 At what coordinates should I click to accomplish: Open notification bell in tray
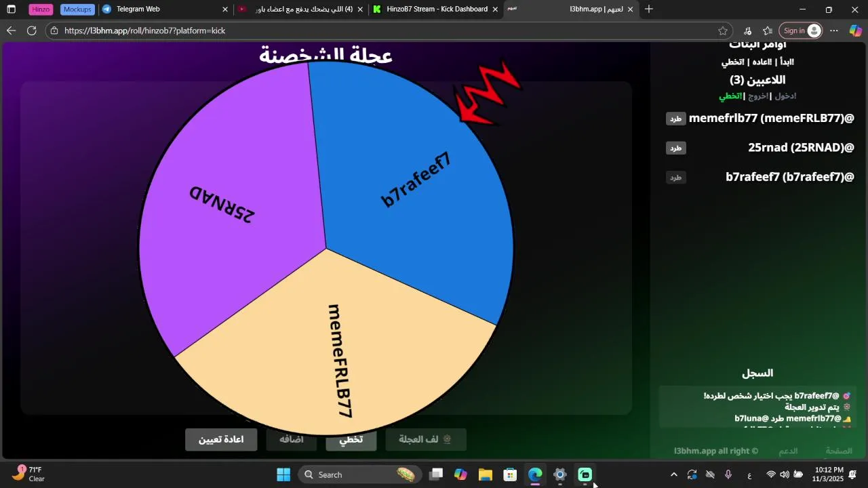pyautogui.click(x=852, y=474)
